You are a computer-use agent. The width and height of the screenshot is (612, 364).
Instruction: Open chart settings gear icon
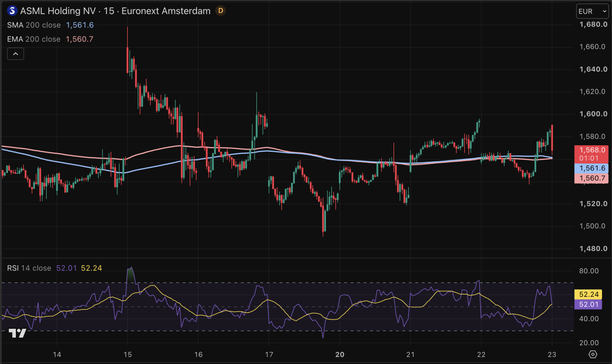coord(593,354)
